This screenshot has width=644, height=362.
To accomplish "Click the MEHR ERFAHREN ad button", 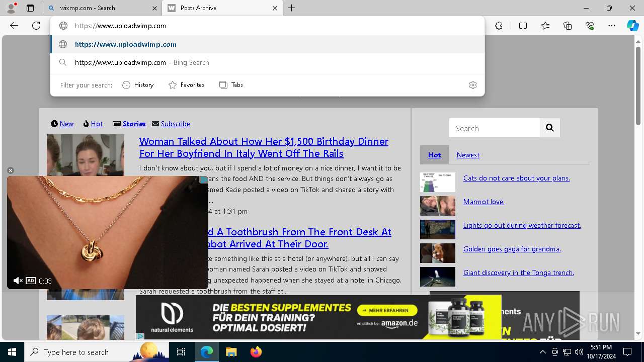I will coord(387,310).
